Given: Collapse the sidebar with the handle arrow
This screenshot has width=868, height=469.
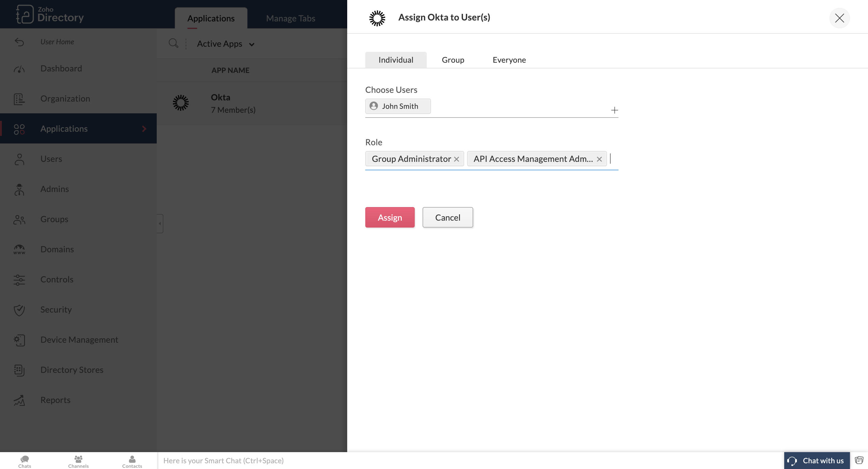Looking at the screenshot, I should 160,223.
